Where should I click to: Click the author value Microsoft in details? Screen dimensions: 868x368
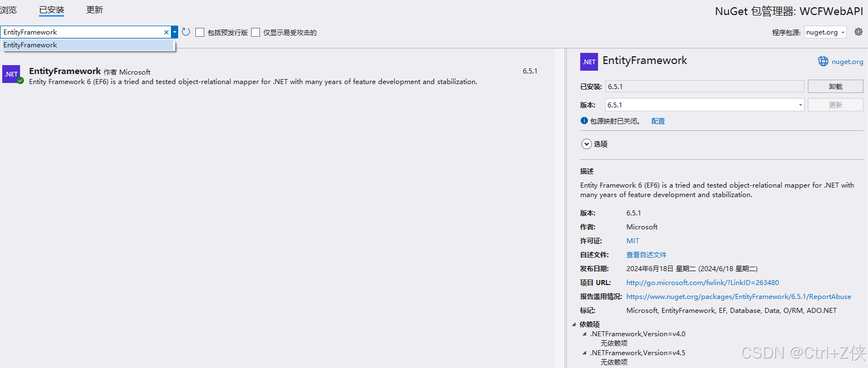(642, 227)
